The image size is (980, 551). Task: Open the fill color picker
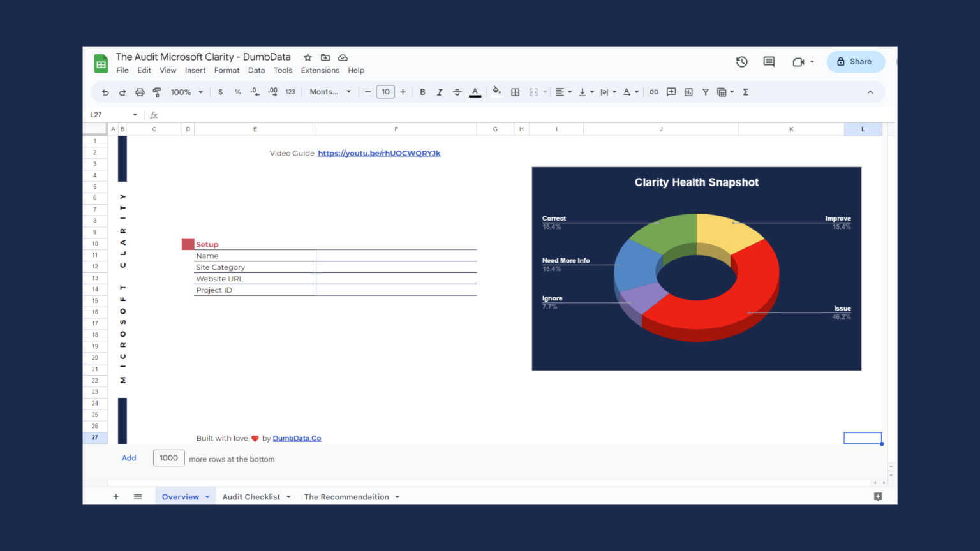tap(497, 92)
